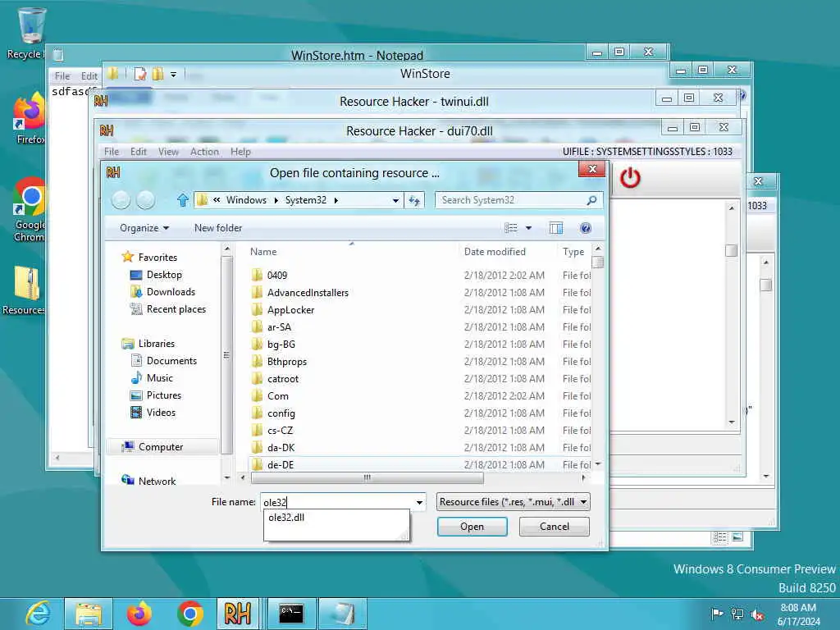The image size is (840, 630).
Task: Open the File menu in Notepad
Action: click(62, 76)
